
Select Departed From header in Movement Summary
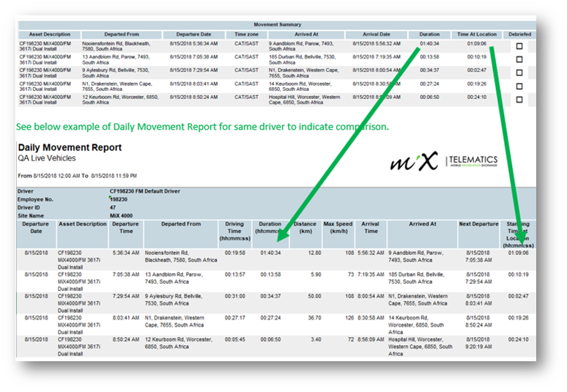point(122,34)
